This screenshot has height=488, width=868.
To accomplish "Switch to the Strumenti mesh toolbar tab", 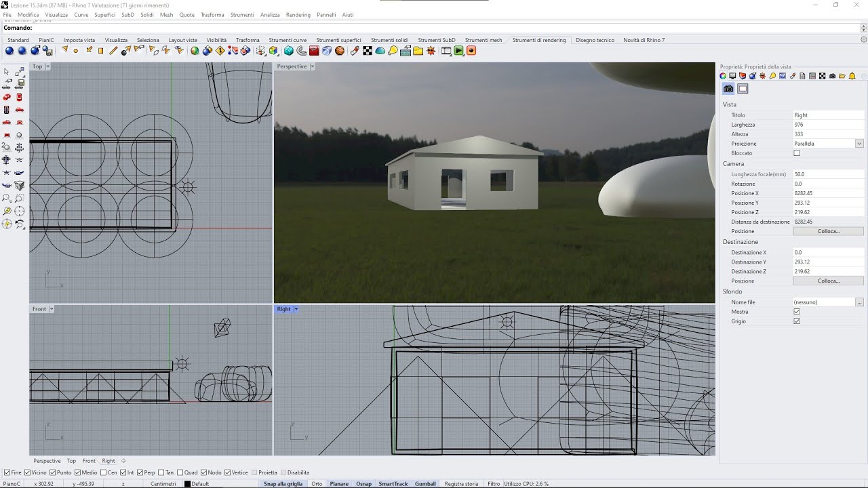I will pyautogui.click(x=484, y=40).
